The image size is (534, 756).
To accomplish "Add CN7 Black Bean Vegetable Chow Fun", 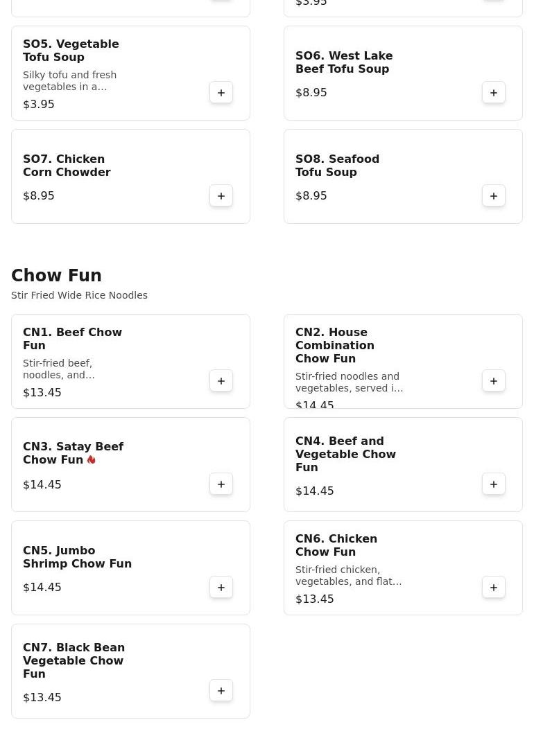I will (221, 690).
